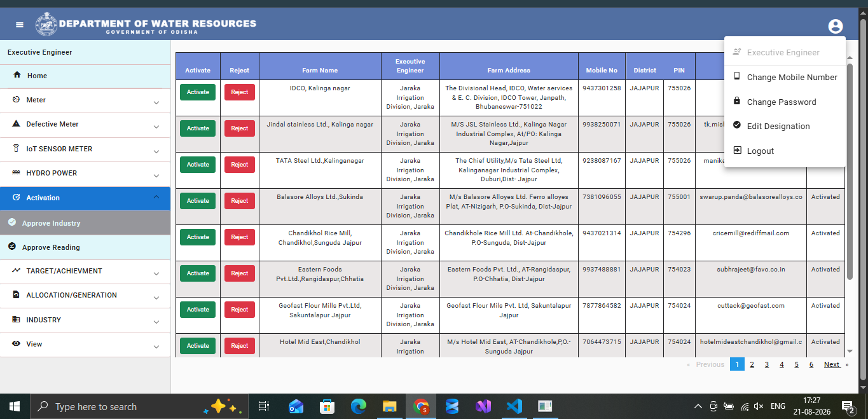This screenshot has width=868, height=419.
Task: Reject the Jindal stainless Ltd. entry
Action: tap(240, 128)
